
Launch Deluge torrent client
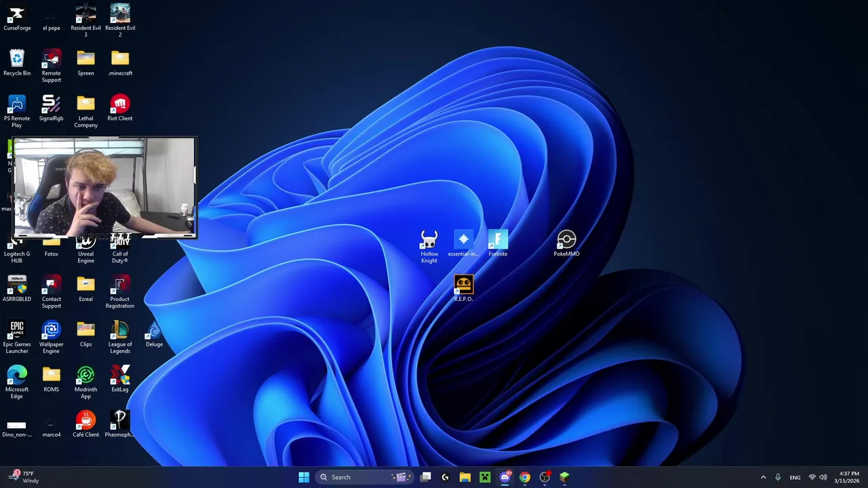point(154,334)
